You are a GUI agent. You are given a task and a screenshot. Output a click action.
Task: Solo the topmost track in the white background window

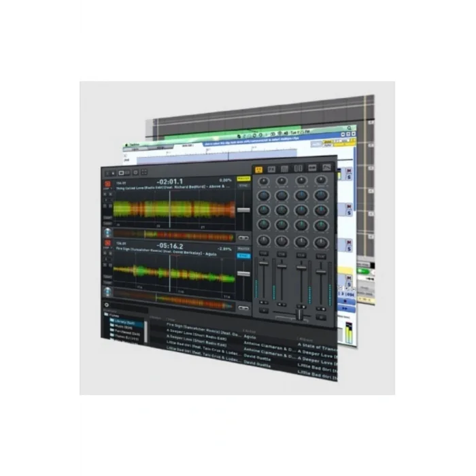click(349, 177)
